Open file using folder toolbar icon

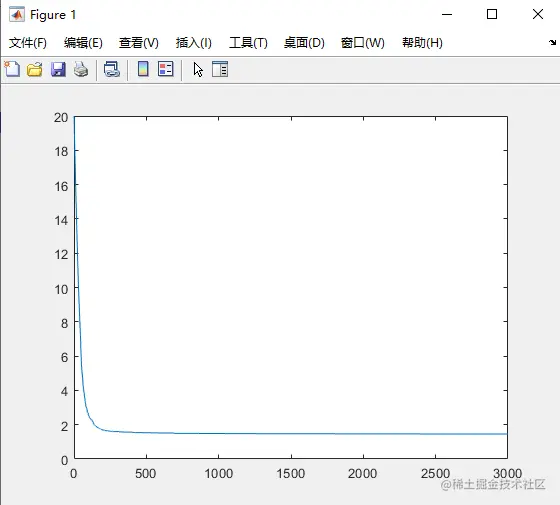35,69
